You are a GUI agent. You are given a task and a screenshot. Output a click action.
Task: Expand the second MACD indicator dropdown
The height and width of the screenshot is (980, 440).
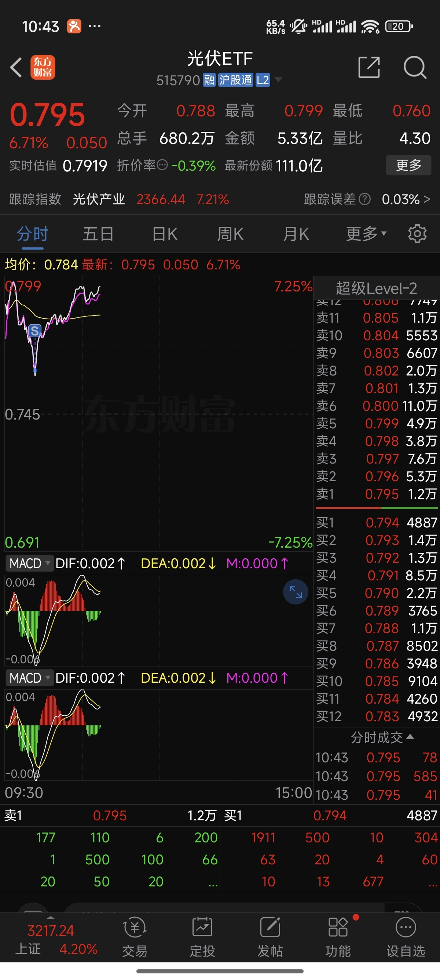(x=29, y=678)
